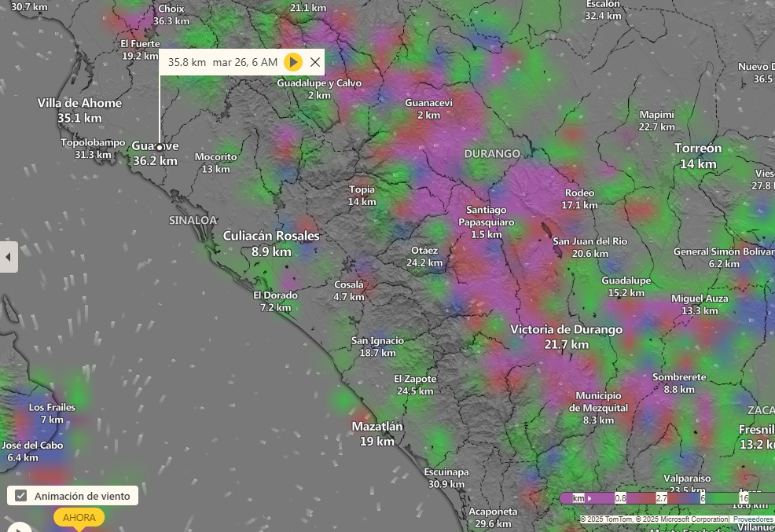The width and height of the screenshot is (775, 532).
Task: Click the Rodeo 17.1 km label
Action: coord(580,199)
